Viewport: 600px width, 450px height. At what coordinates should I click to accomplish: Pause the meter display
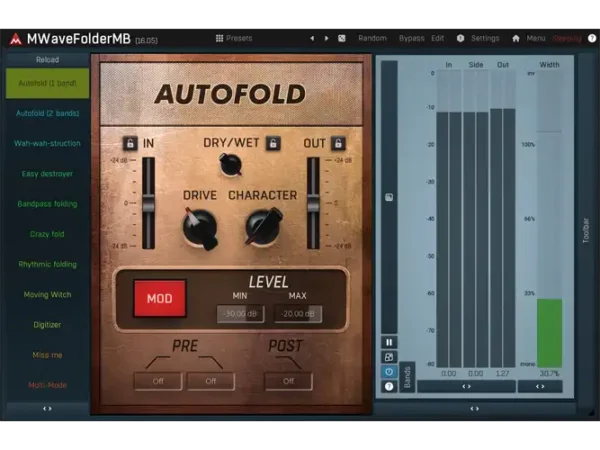point(389,342)
